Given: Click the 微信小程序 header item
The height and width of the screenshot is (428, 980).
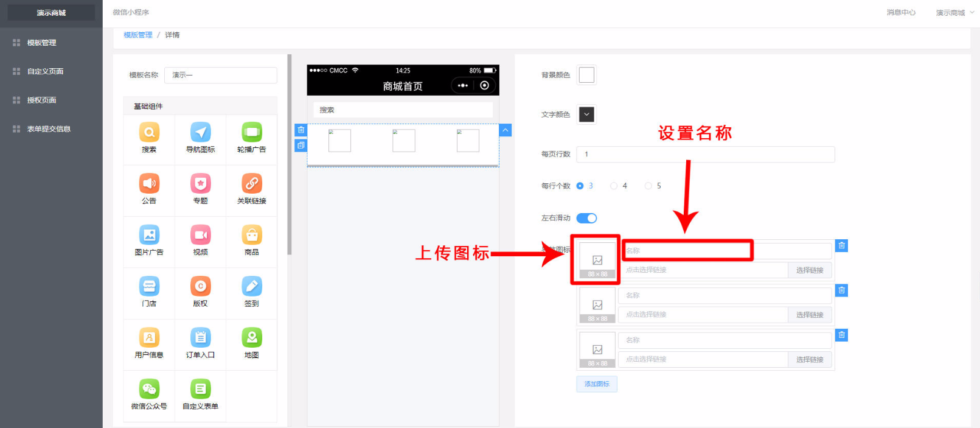Looking at the screenshot, I should pos(131,12).
